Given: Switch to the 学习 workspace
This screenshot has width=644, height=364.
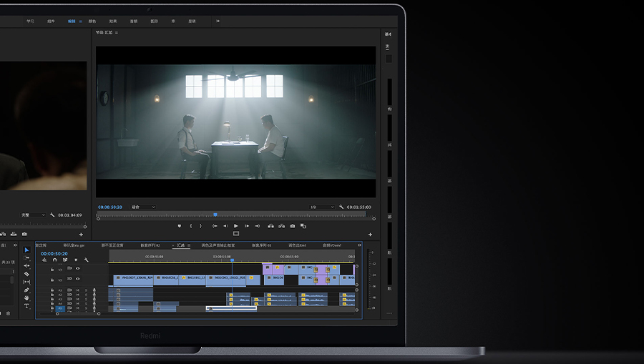Looking at the screenshot, I should 30,21.
